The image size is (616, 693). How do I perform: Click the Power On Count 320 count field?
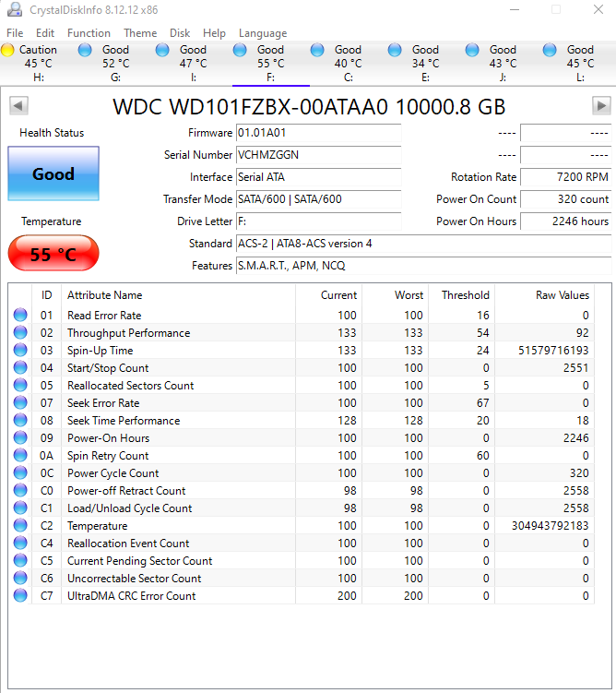point(565,199)
